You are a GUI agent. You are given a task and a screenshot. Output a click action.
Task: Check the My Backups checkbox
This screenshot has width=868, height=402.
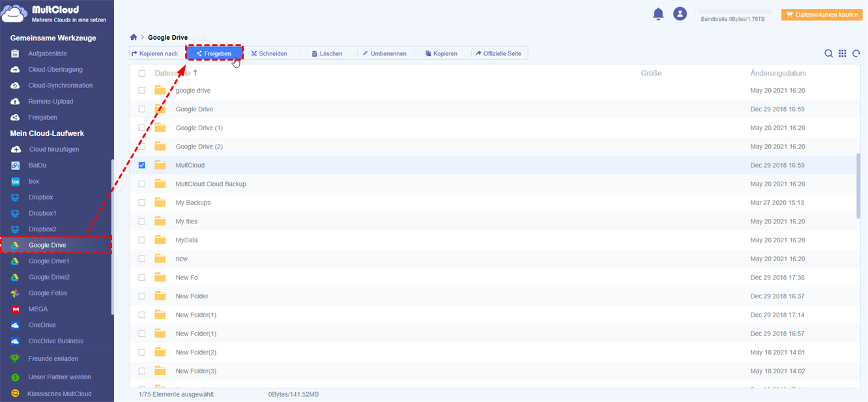coord(142,203)
